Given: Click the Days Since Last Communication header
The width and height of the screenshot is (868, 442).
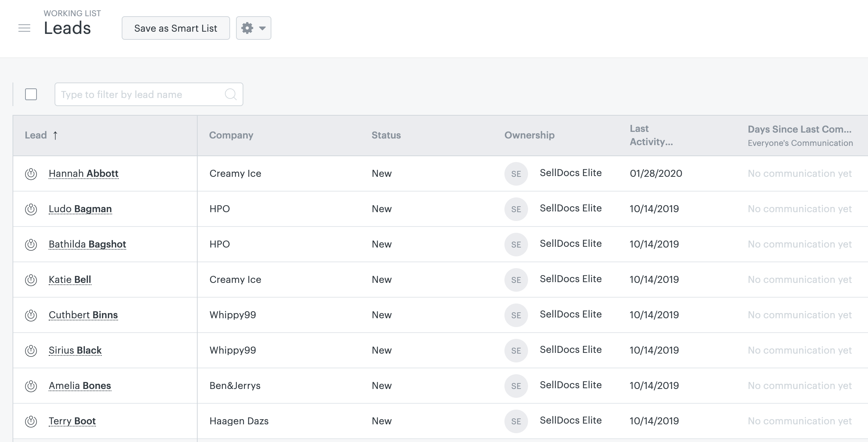Looking at the screenshot, I should pos(799,130).
